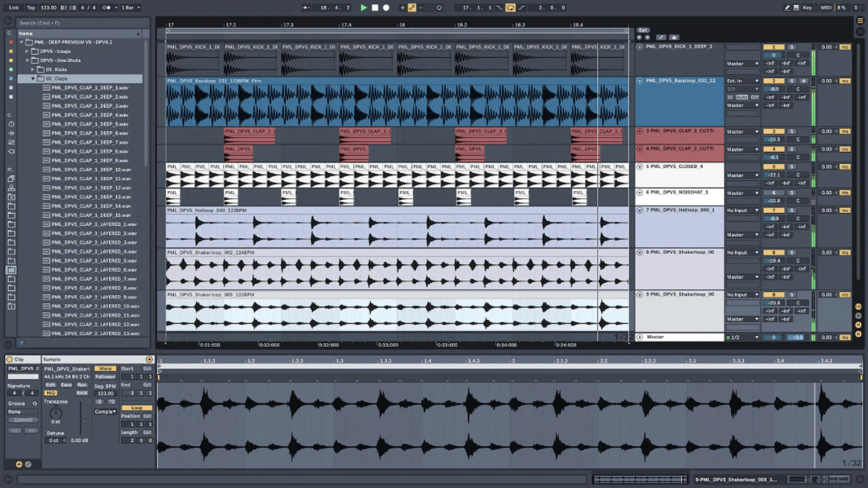The image size is (868, 488).
Task: Expand the DPV5 - Loops folder
Action: click(x=27, y=51)
